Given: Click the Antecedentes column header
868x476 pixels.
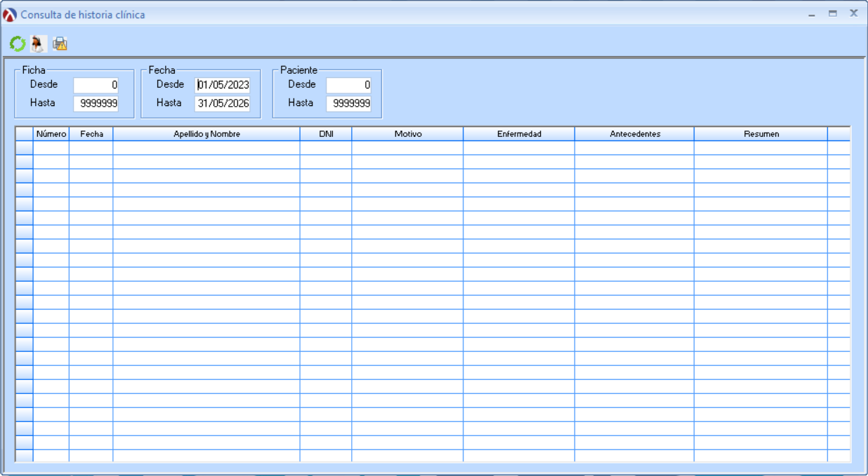Looking at the screenshot, I should coord(635,134).
